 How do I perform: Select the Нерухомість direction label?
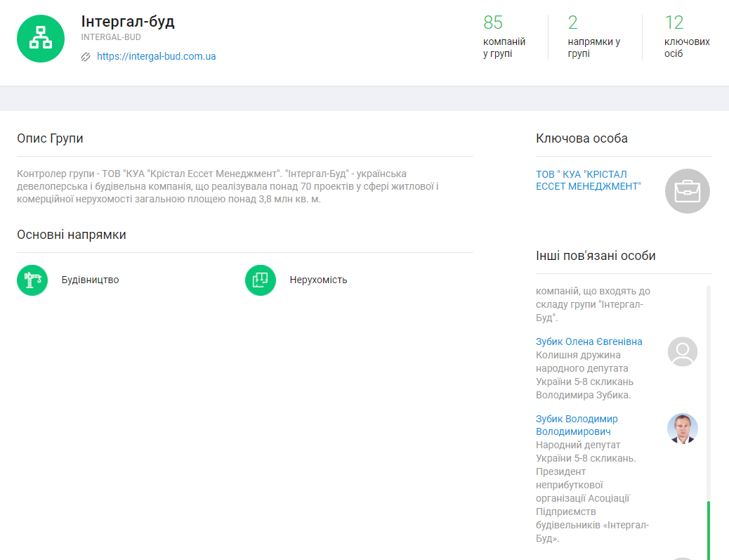point(318,280)
